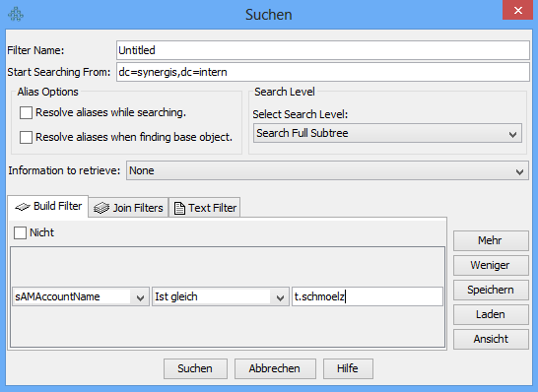Click the Speichern button
The width and height of the screenshot is (538, 392).
click(491, 290)
